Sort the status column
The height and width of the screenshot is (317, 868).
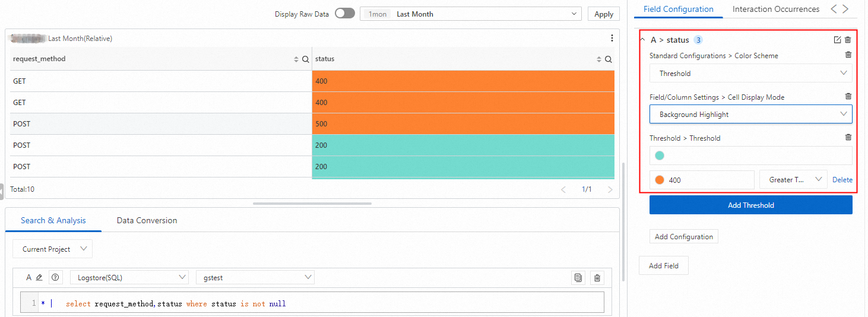click(x=599, y=59)
